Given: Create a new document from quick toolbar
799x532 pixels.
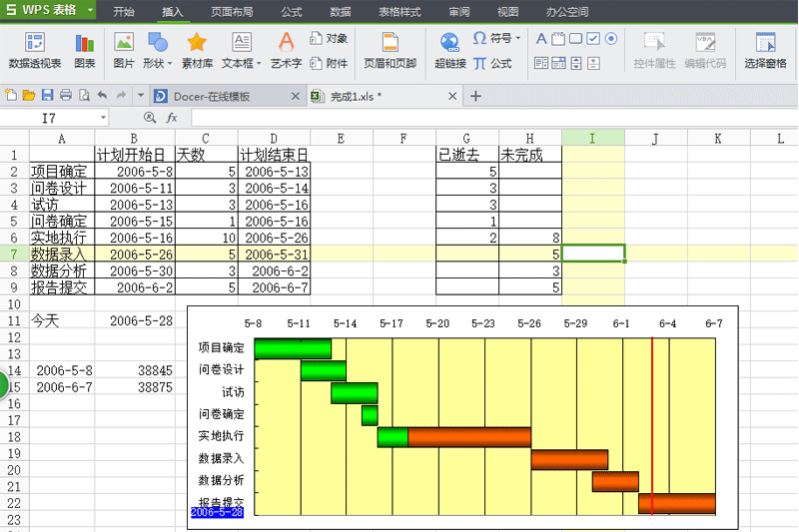Looking at the screenshot, I should 11,95.
